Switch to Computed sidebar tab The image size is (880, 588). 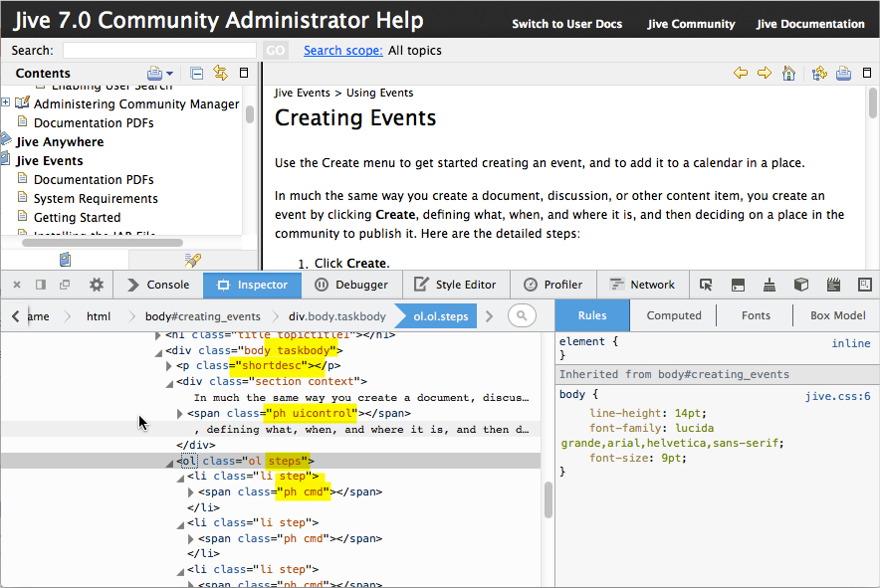674,315
